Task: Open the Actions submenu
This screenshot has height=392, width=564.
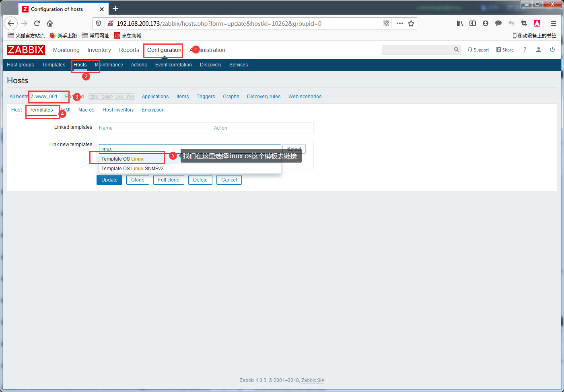Action: (x=139, y=65)
